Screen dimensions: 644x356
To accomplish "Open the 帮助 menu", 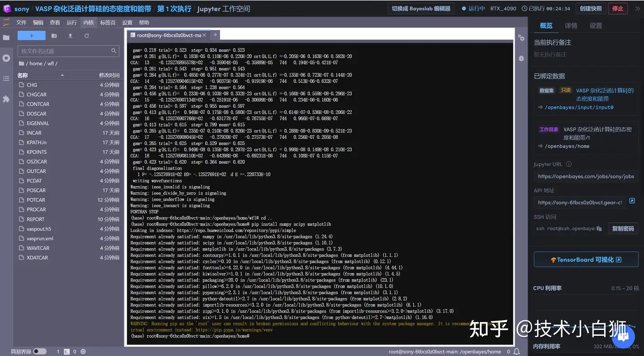I will 144,22.
